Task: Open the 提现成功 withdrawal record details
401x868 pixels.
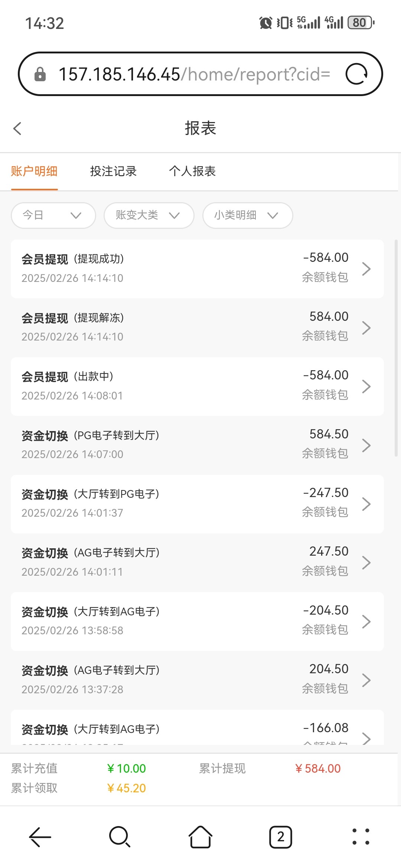Action: coord(197,269)
